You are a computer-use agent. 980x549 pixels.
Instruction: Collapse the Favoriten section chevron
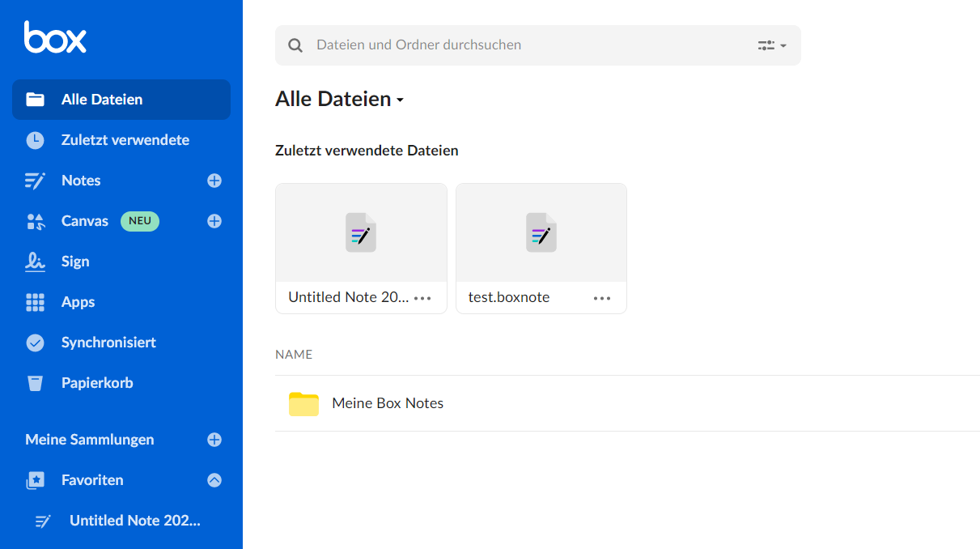point(214,480)
